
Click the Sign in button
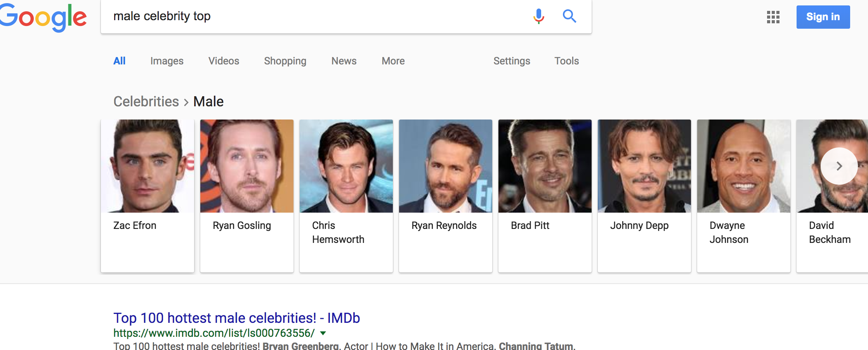tap(823, 17)
